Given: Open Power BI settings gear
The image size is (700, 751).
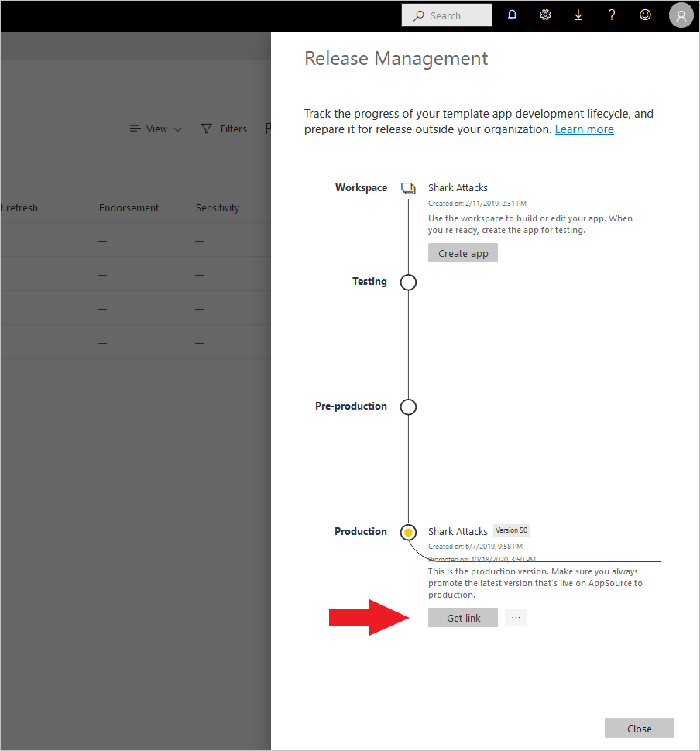Looking at the screenshot, I should (x=545, y=15).
